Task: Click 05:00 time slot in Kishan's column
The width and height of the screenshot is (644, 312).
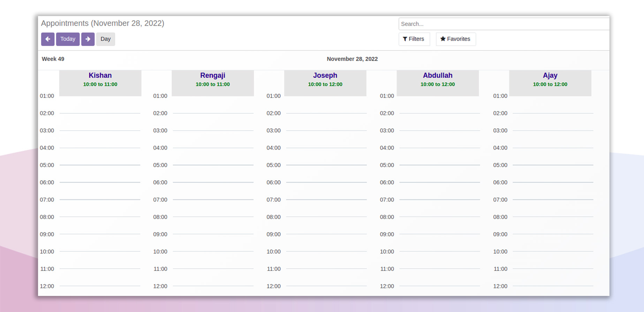Action: [x=100, y=174]
